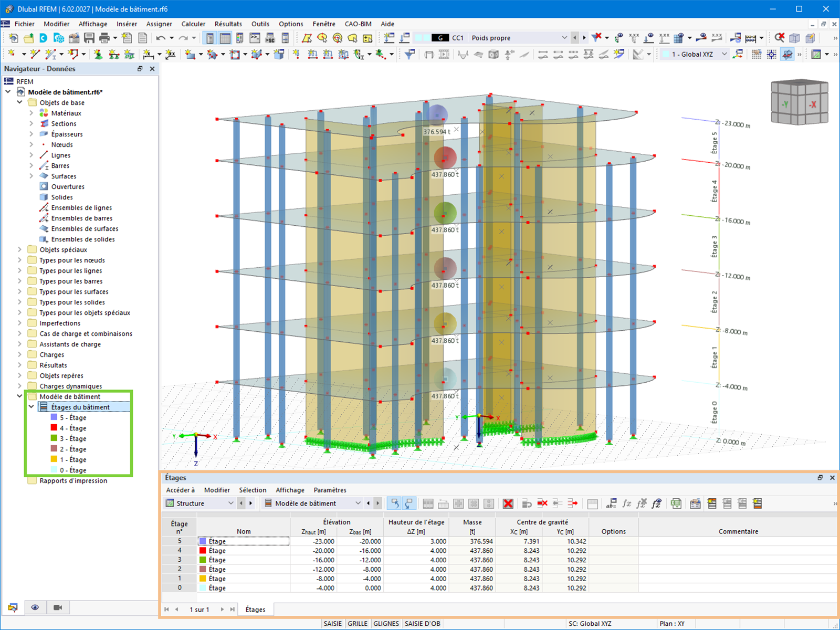Open the Poids propre load case dropdown
The height and width of the screenshot is (630, 840).
[x=565, y=37]
